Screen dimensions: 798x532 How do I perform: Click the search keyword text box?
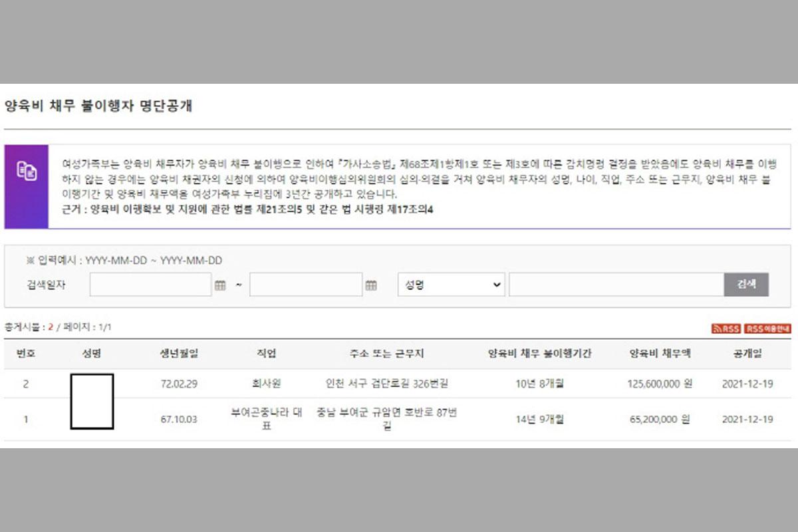616,285
